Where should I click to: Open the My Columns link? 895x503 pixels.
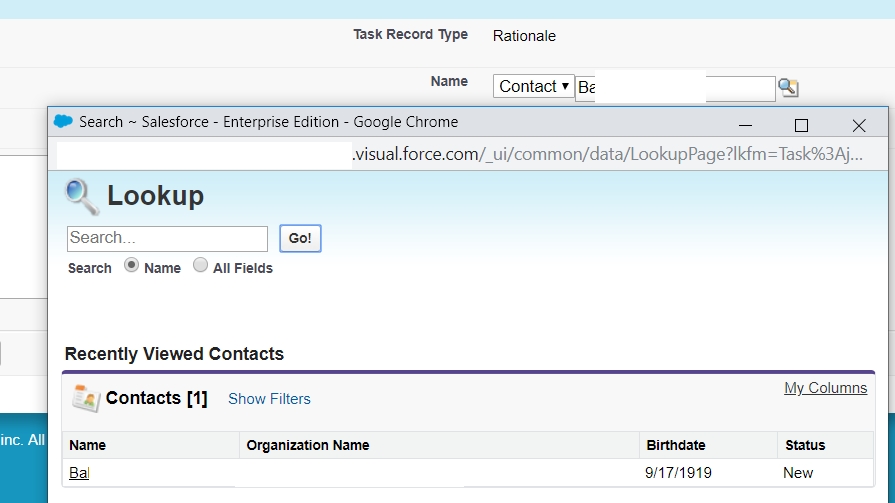(x=825, y=388)
